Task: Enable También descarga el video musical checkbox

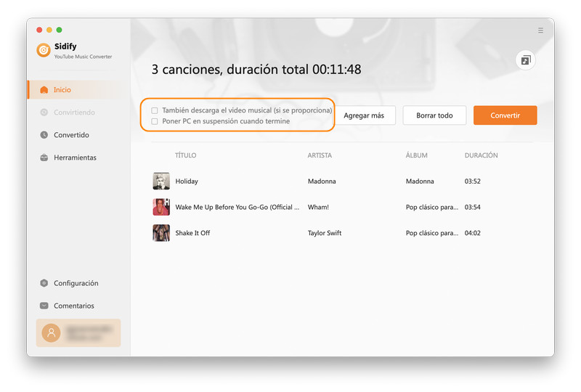Action: pos(155,110)
